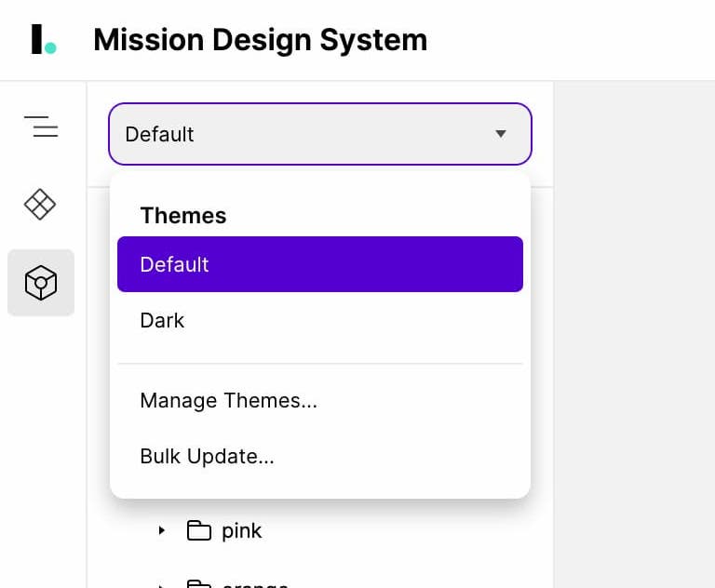Click the black and teal app logo
The image size is (715, 588).
[44, 39]
